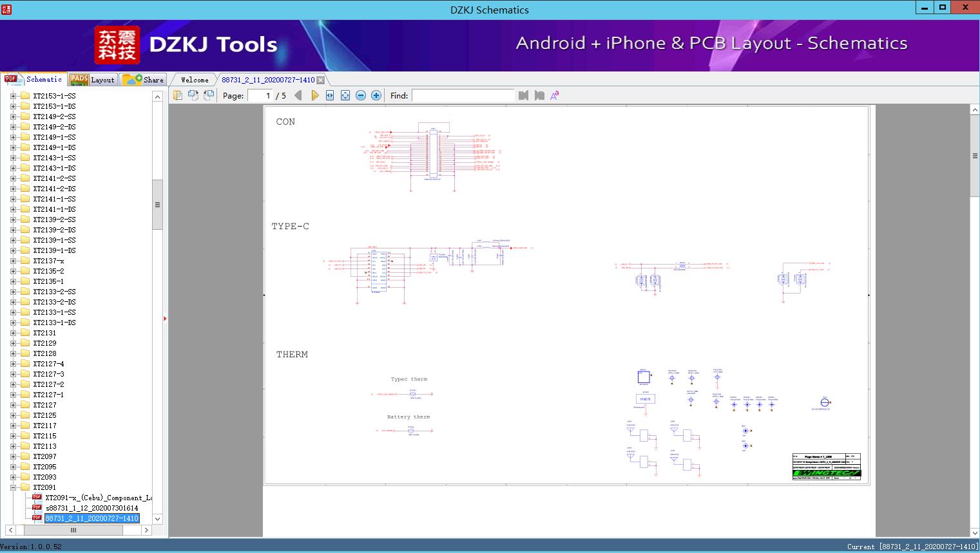Click XT2127-1 folder icon

pyautogui.click(x=25, y=395)
